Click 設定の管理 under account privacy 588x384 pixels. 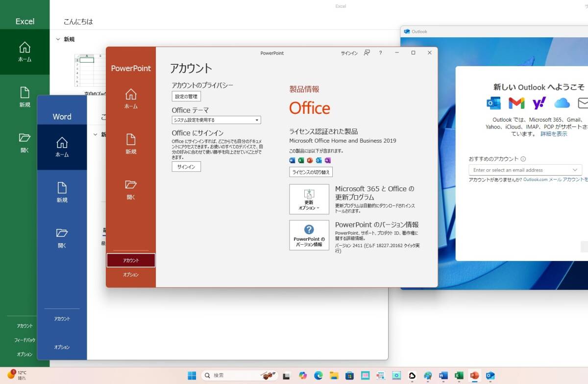coord(186,96)
